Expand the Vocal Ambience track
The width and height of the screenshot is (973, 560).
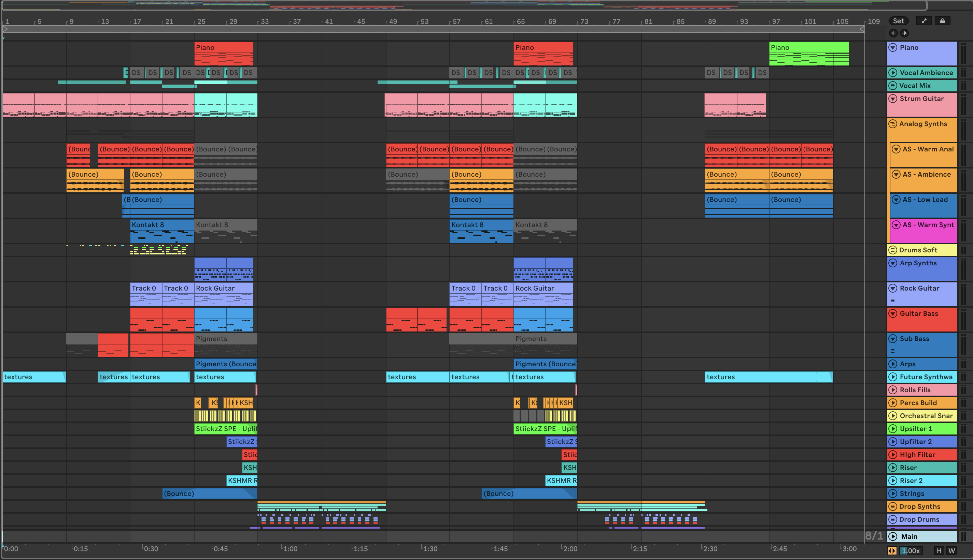coord(893,72)
